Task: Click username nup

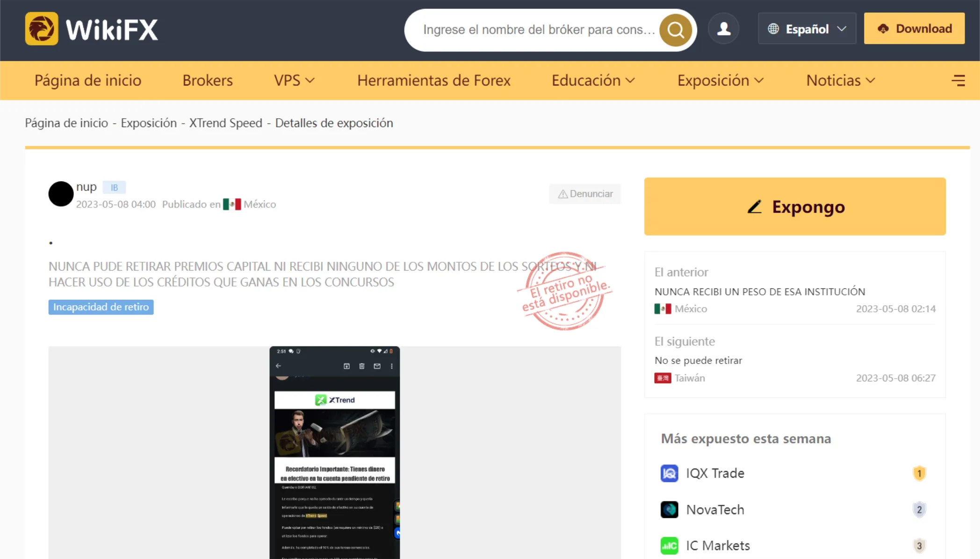Action: click(86, 187)
